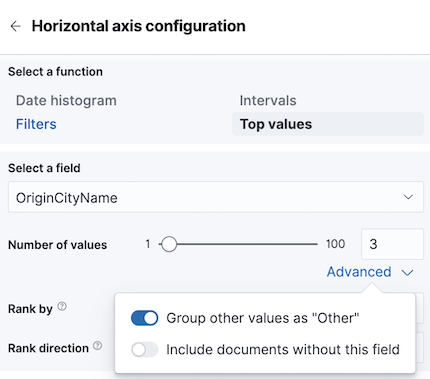Click the Group other values label text
430x379 pixels.
coord(263,318)
